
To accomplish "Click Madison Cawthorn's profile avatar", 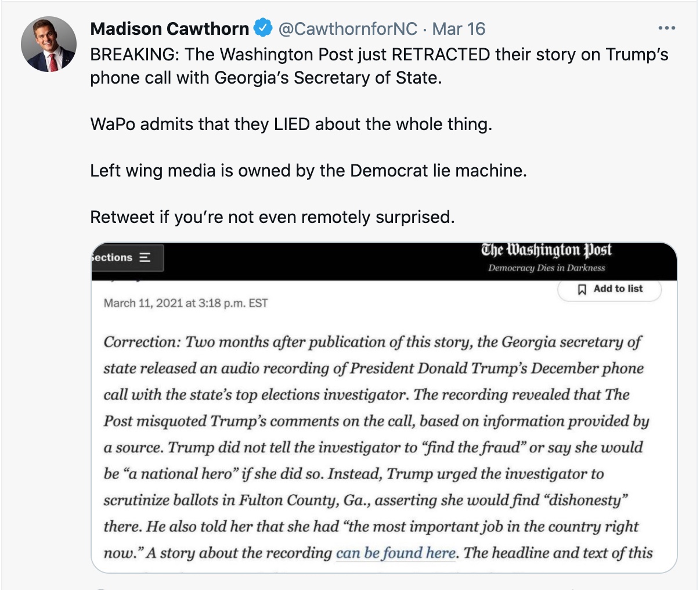I will (x=49, y=44).
